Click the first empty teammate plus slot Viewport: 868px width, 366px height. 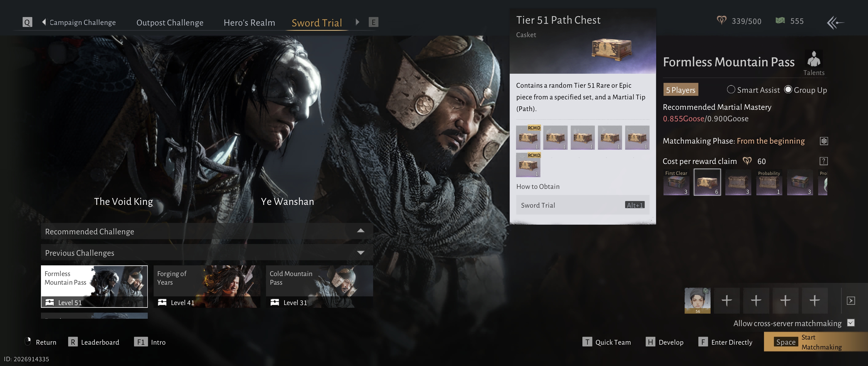coord(727,300)
